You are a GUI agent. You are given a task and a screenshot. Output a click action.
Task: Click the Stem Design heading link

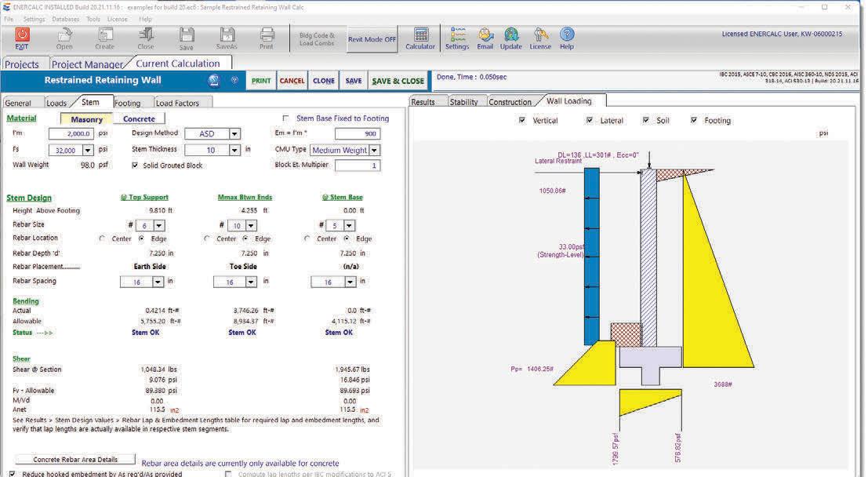coord(29,198)
